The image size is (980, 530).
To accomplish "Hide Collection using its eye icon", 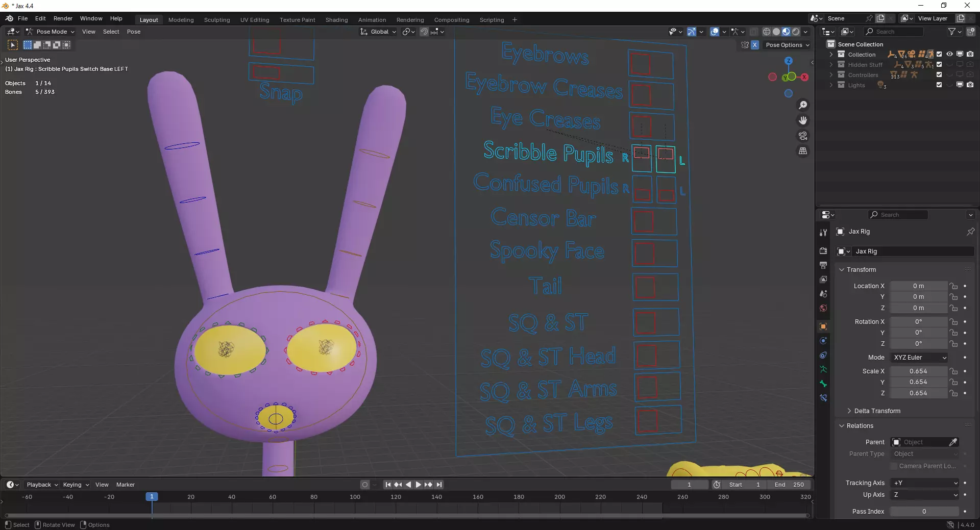I will point(949,55).
